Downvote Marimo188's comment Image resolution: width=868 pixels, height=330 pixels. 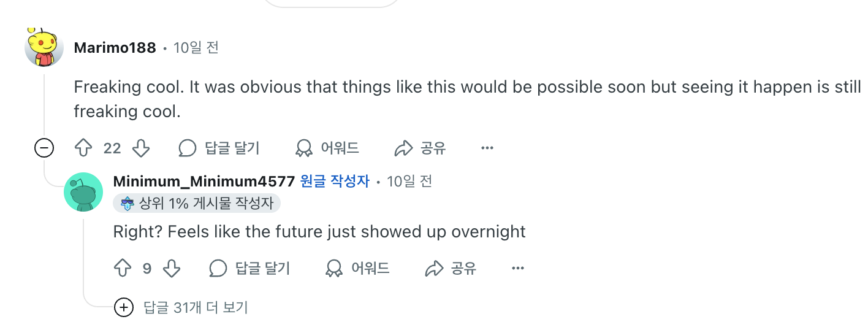coord(141,148)
